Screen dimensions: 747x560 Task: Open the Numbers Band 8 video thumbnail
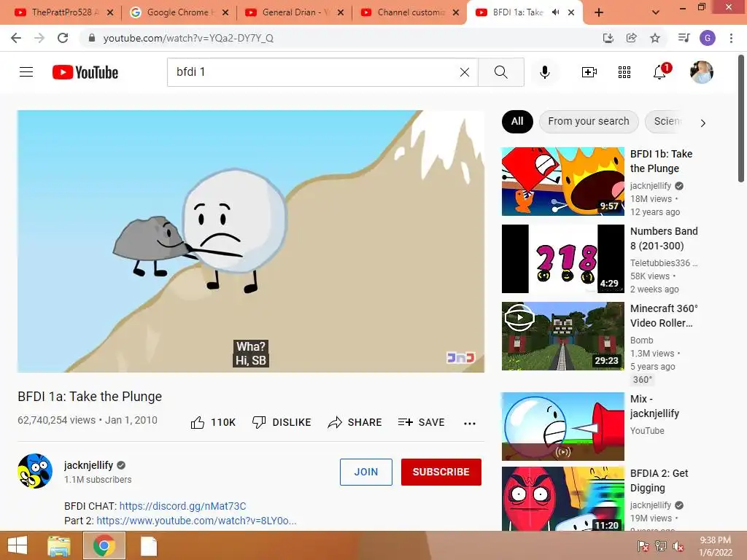pos(562,259)
